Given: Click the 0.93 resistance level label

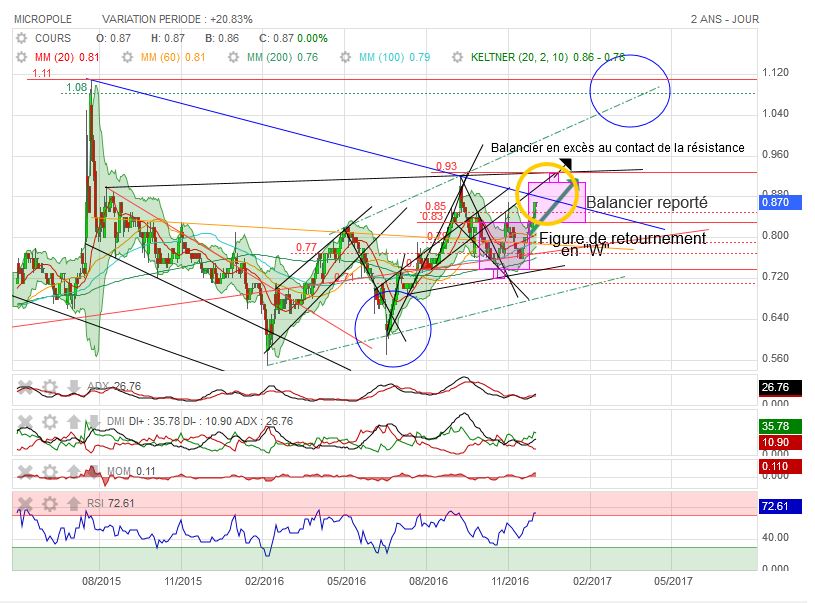Looking at the screenshot, I should pos(446,166).
